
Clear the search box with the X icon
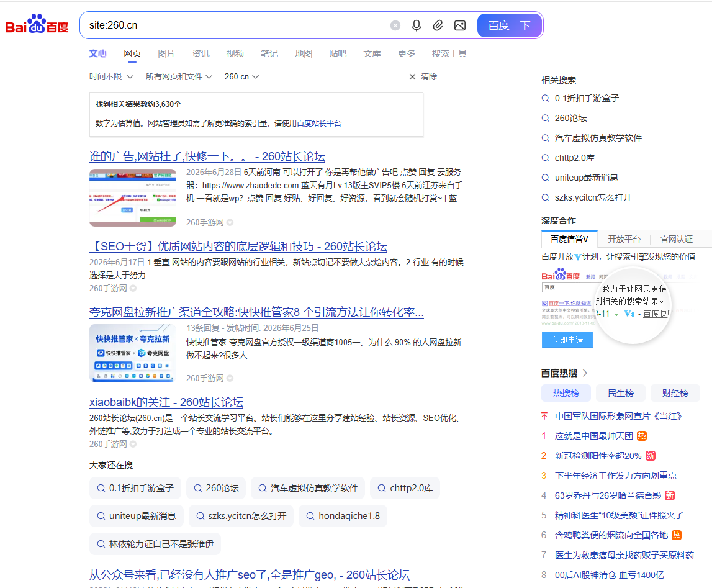tap(395, 25)
